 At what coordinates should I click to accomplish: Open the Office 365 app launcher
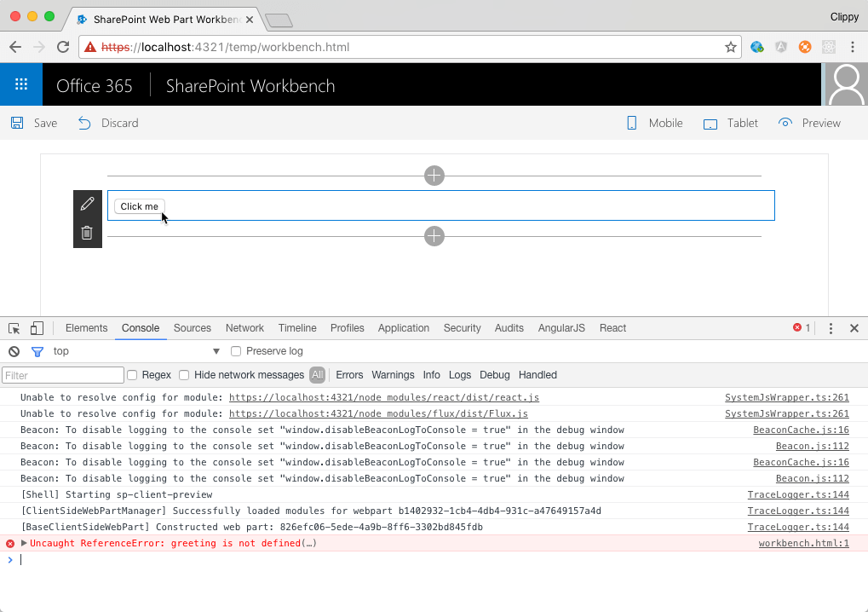coord(20,84)
